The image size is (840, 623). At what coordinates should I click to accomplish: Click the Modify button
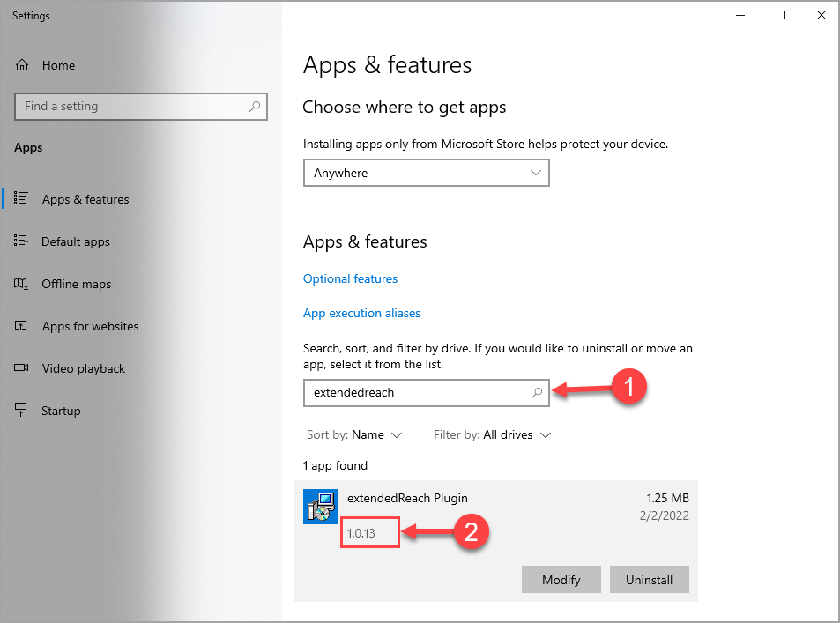(561, 580)
